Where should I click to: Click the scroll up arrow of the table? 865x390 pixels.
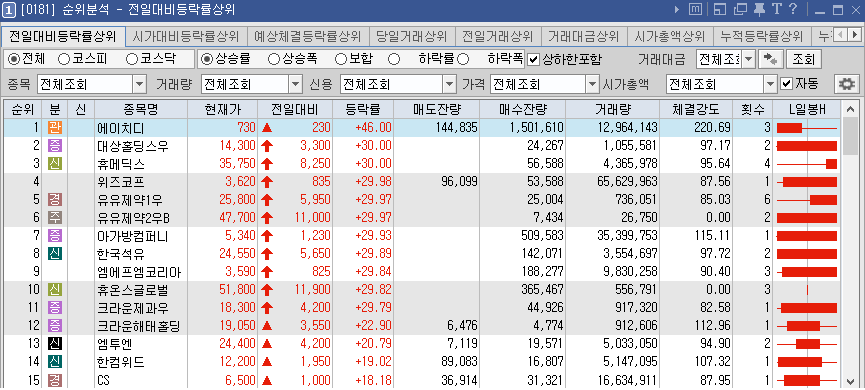850,109
